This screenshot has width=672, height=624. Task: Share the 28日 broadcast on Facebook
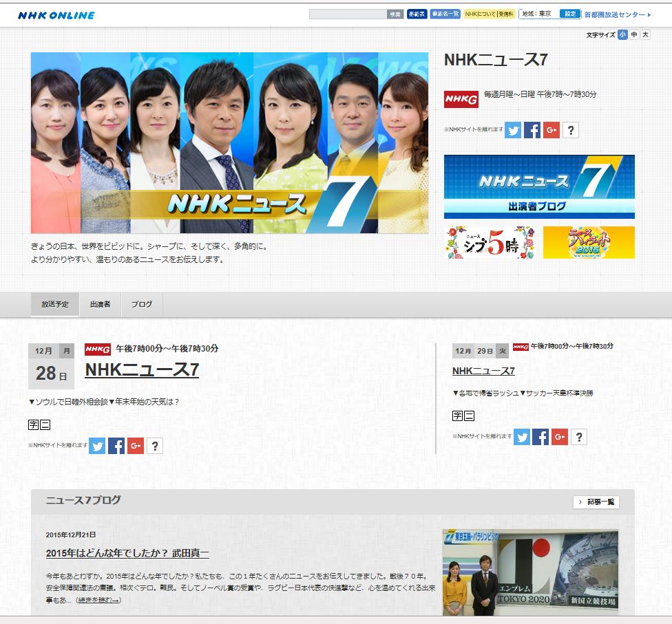tap(116, 446)
